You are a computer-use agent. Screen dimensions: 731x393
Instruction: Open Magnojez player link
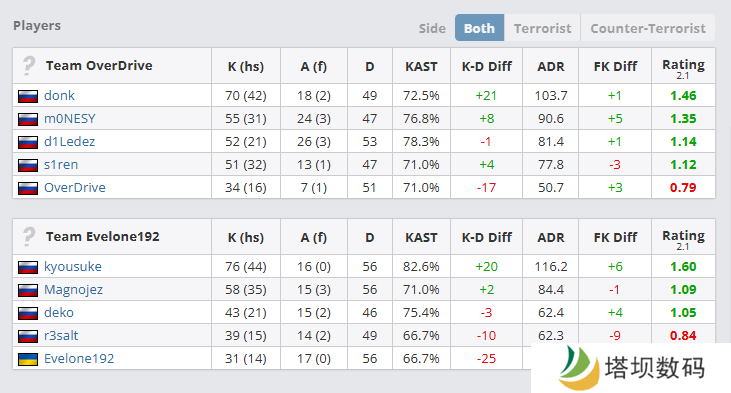tap(73, 290)
